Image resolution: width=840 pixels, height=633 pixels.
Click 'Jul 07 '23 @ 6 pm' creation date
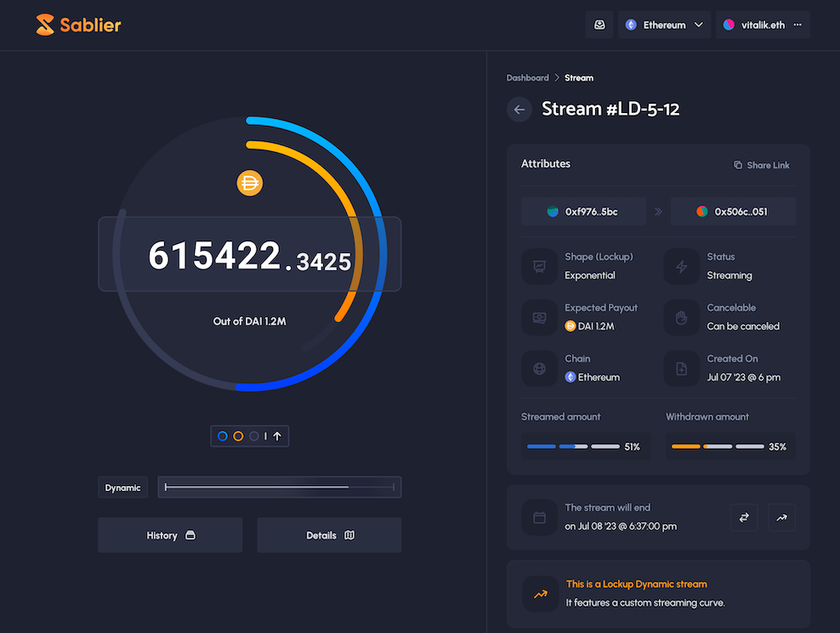coord(744,377)
